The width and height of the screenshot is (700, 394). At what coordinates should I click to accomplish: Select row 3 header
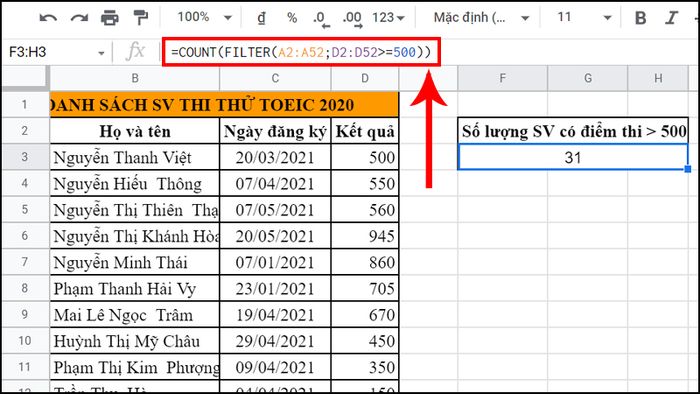(25, 157)
